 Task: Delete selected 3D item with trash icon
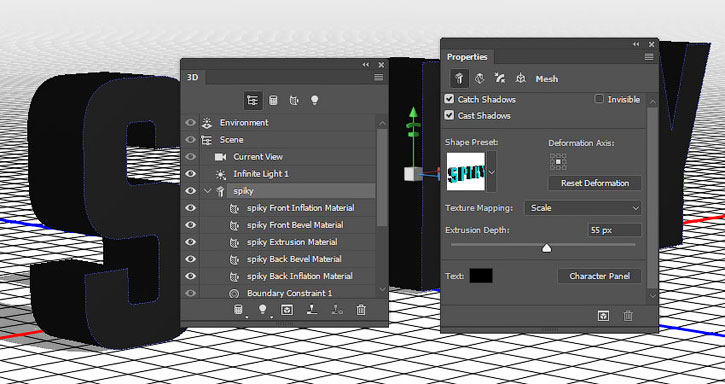361,310
